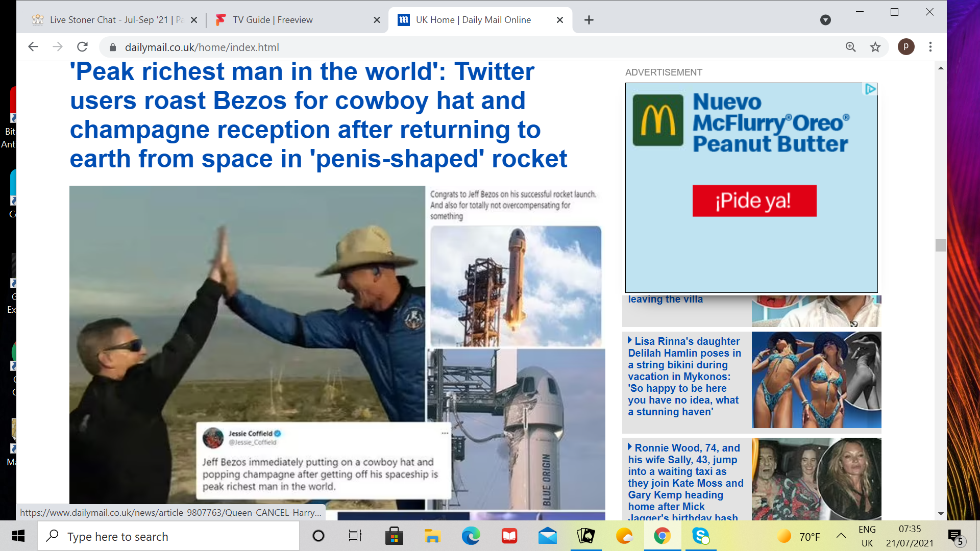This screenshot has width=980, height=551.
Task: Show hidden system tray icons
Action: 841,536
